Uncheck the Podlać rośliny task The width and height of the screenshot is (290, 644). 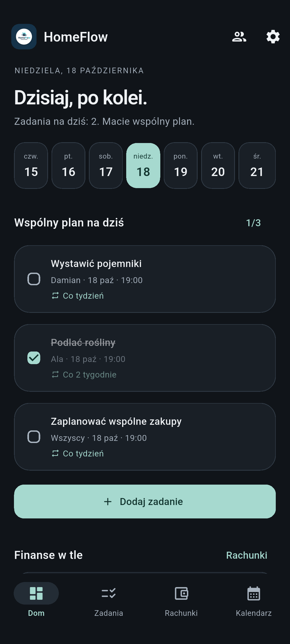(34, 358)
